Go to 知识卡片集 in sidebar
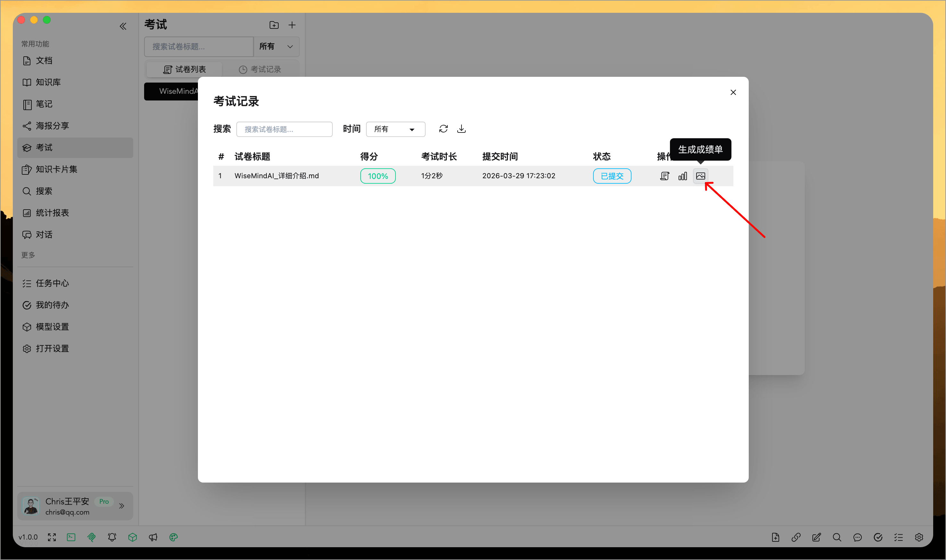Screen dimensions: 946x560 (56, 169)
